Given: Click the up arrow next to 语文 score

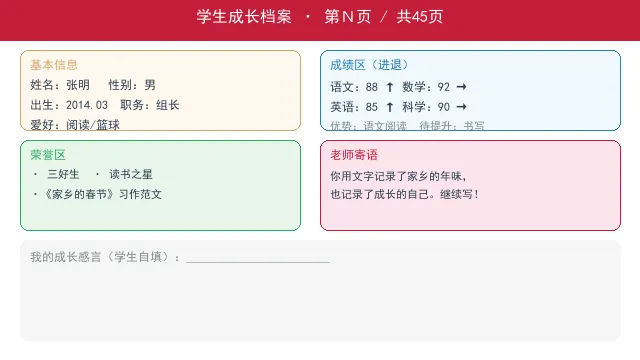Looking at the screenshot, I should tap(390, 87).
